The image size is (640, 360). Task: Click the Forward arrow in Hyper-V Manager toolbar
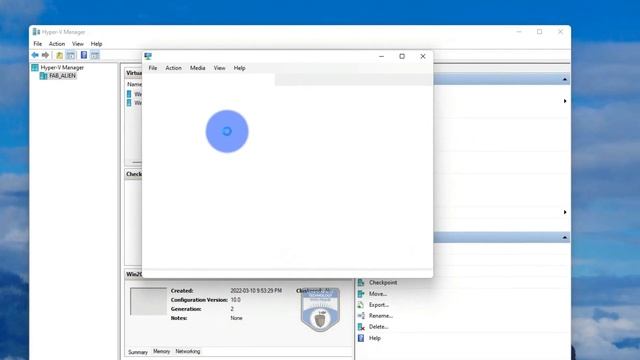pos(45,55)
